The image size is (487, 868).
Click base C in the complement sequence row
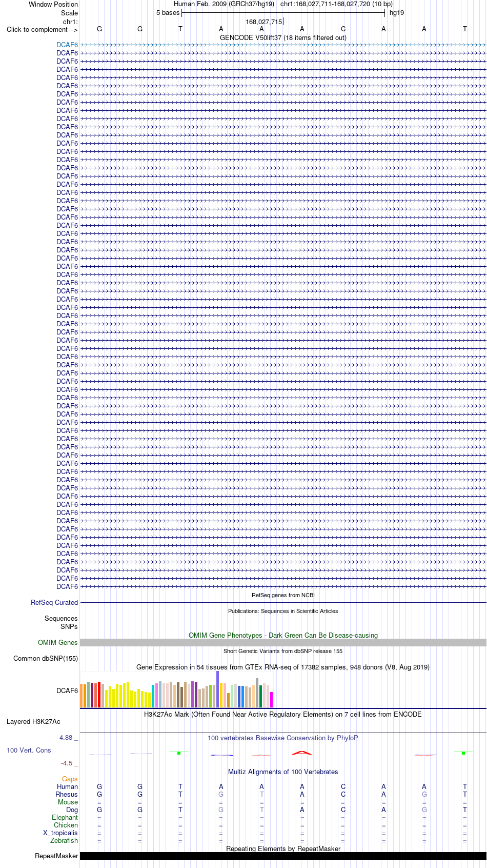(343, 29)
